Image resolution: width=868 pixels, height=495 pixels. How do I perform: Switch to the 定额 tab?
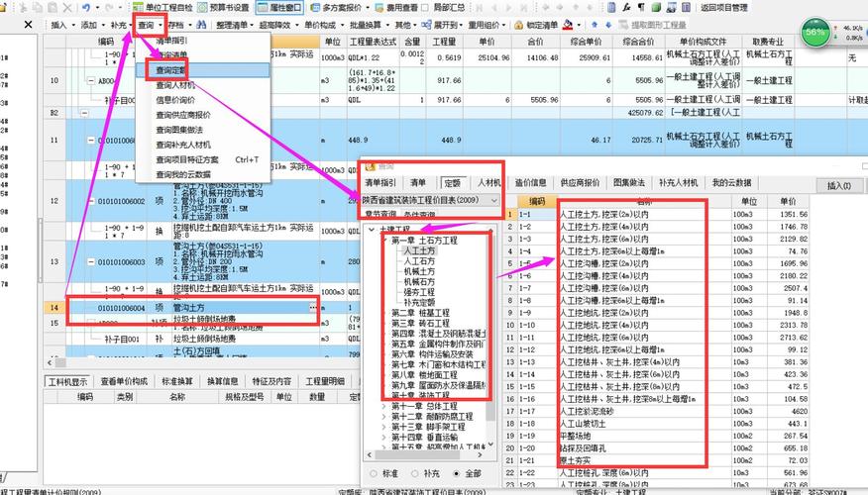tap(452, 182)
